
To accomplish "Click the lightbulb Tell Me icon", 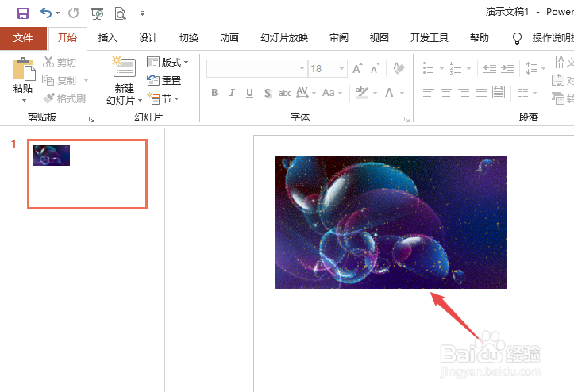I will [517, 38].
